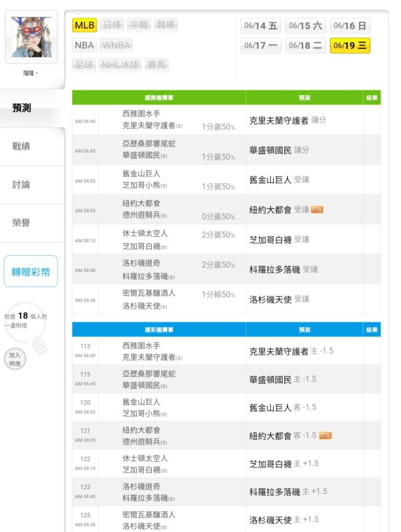This screenshot has width=401, height=532.
Task: Select 華盛頓國民 讓分 prediction
Action: (x=279, y=151)
